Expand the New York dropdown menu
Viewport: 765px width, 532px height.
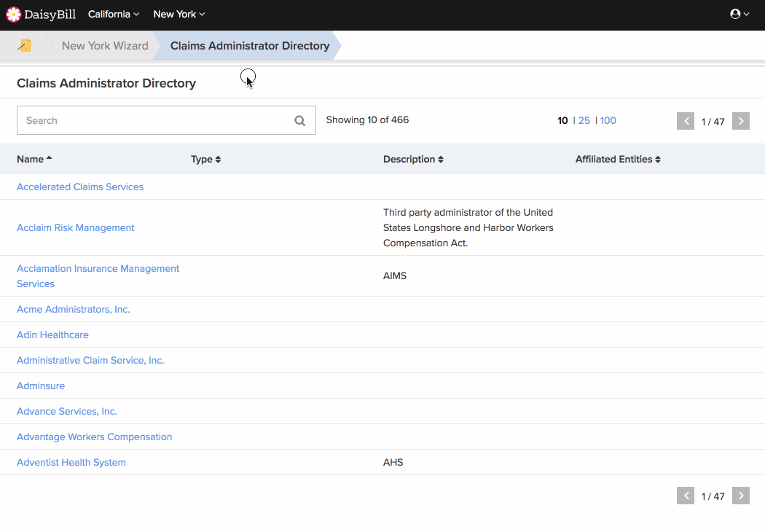click(x=179, y=14)
